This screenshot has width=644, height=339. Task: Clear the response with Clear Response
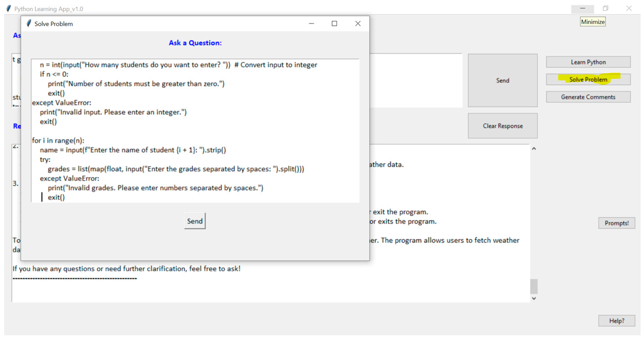pos(503,126)
